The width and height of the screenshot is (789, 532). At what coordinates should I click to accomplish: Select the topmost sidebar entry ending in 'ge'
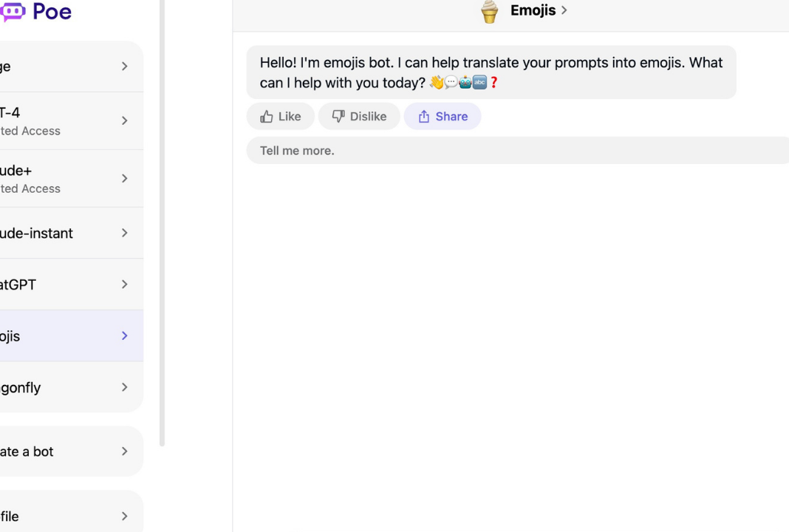point(72,66)
